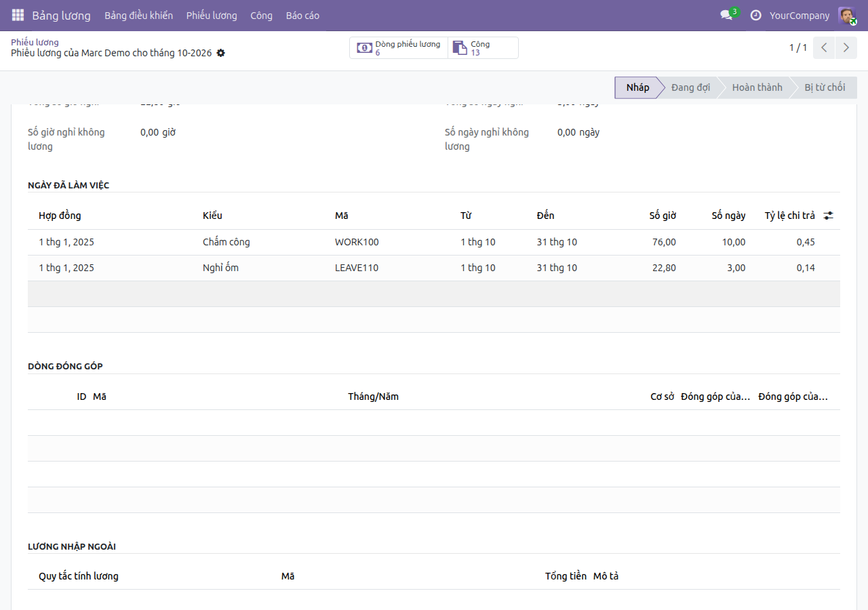Open the Báo cáo menu
This screenshot has width=868, height=610.
[x=302, y=15]
